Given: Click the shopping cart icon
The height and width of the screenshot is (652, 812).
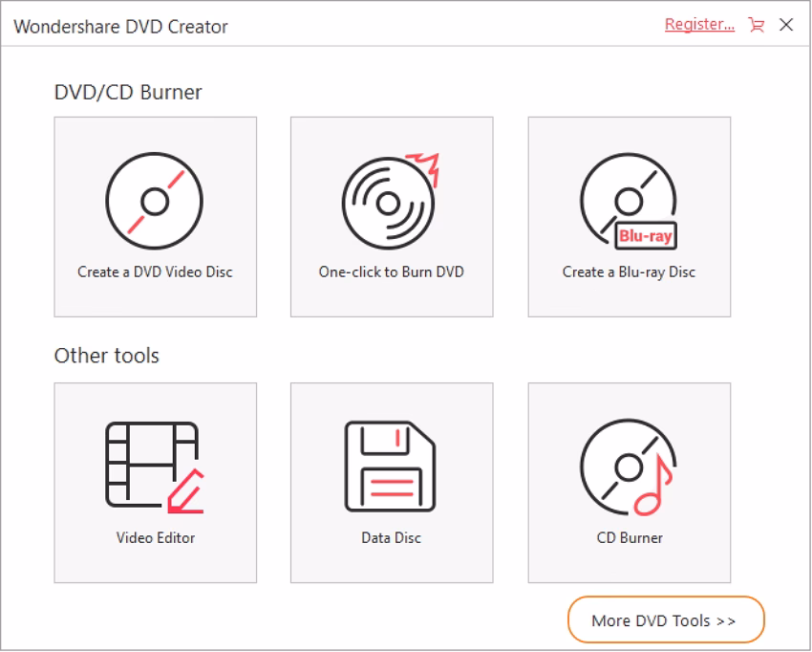Looking at the screenshot, I should (x=756, y=24).
